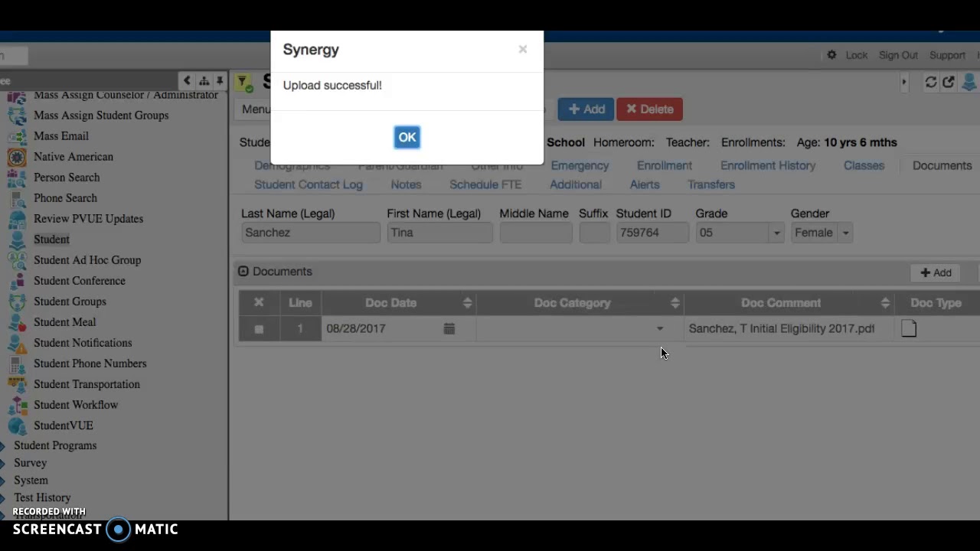
Task: Click the red Delete button
Action: pyautogui.click(x=649, y=109)
